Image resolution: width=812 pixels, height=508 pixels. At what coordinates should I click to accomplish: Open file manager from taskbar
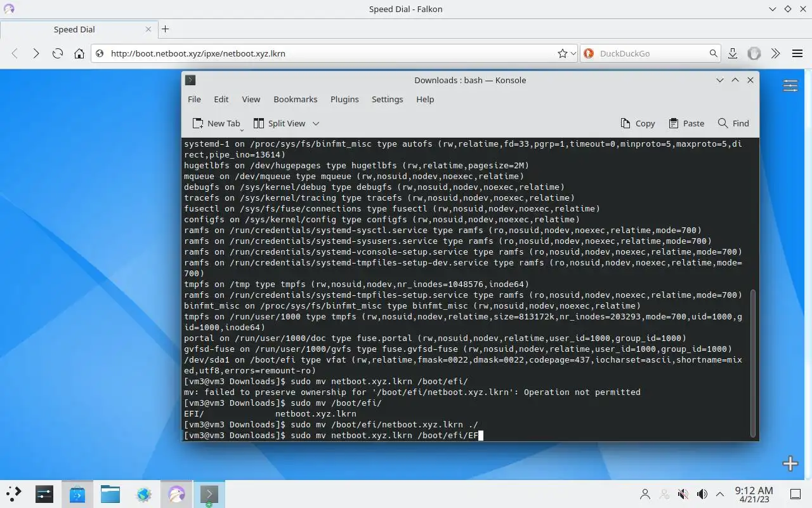[110, 494]
